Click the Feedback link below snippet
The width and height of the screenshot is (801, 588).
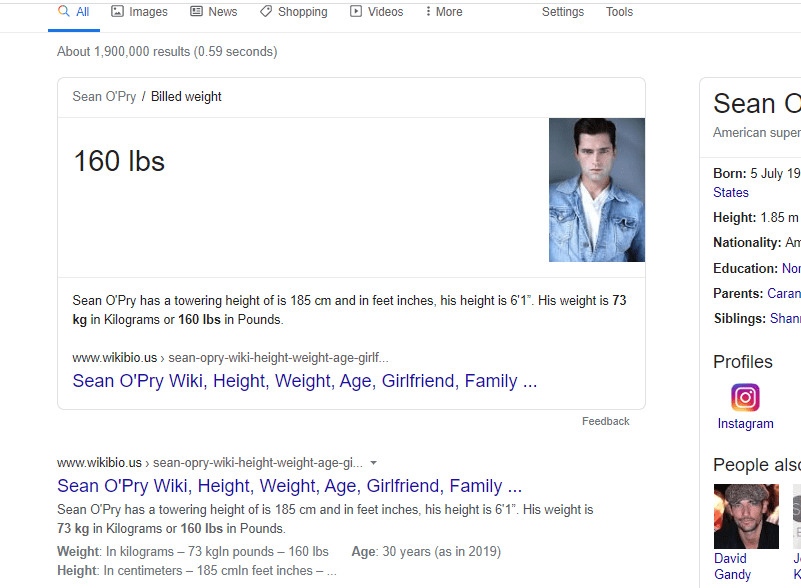606,421
